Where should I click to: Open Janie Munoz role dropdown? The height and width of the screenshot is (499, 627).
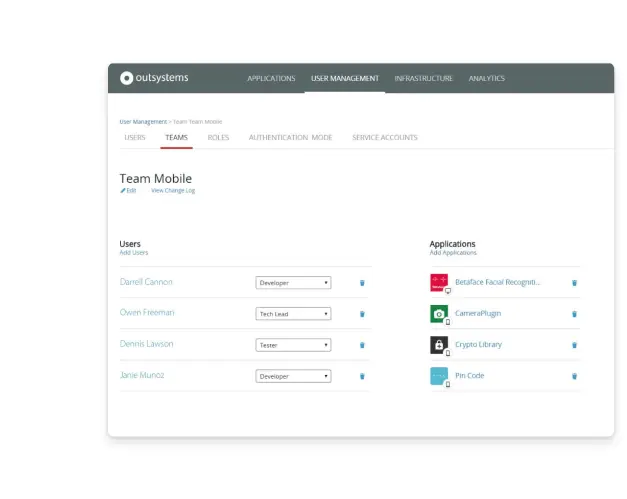click(293, 376)
